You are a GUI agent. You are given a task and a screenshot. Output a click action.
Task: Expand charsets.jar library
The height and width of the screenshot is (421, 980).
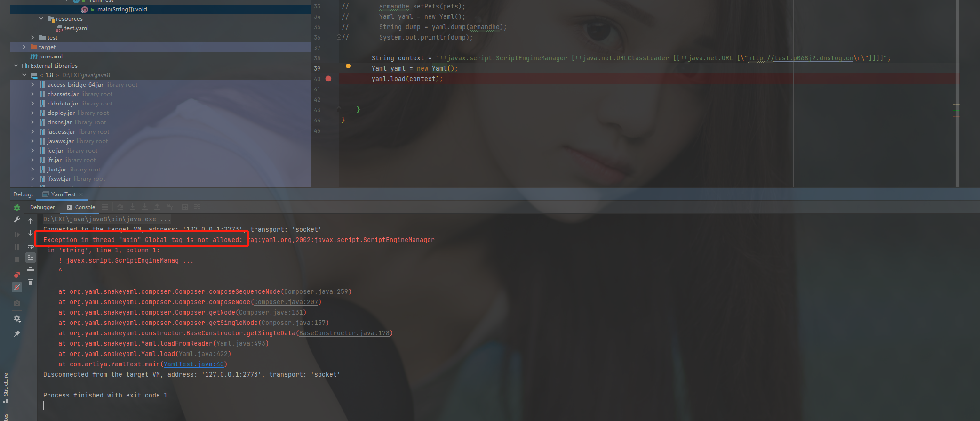32,94
